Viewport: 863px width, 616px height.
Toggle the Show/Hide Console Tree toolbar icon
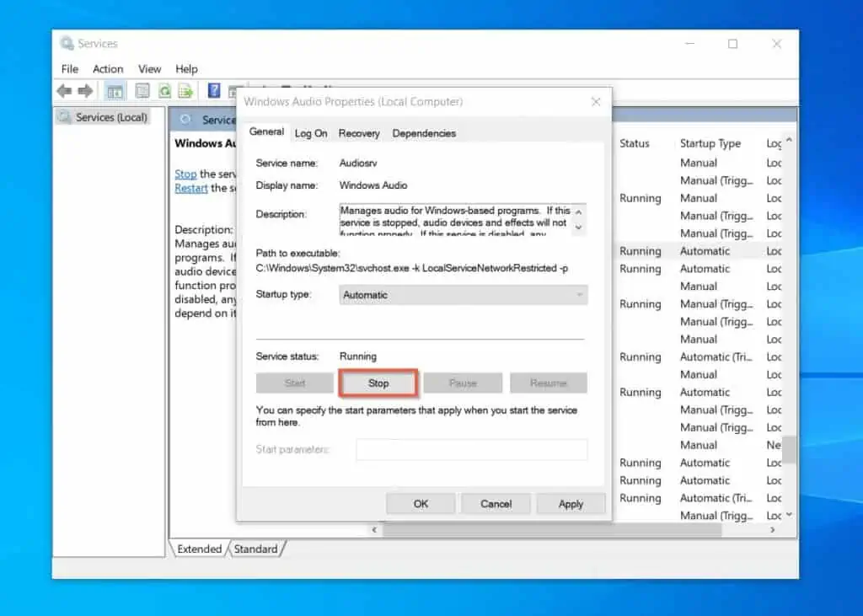click(x=115, y=91)
